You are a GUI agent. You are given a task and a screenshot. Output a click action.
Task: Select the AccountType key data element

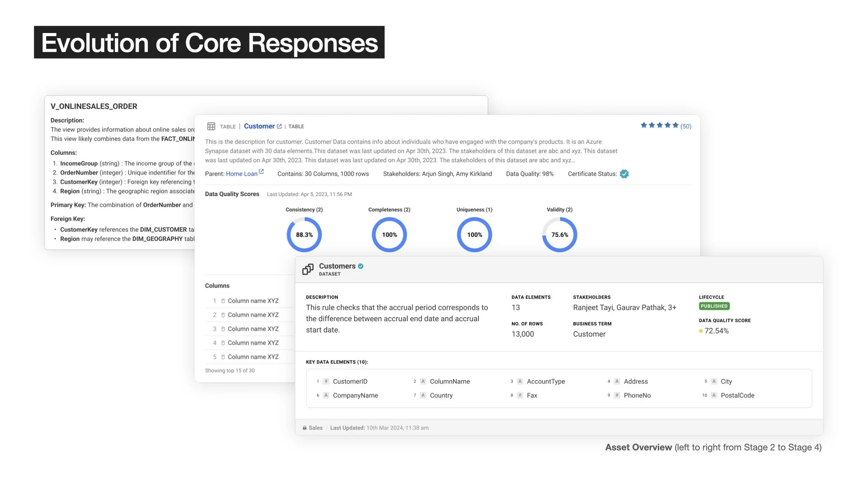546,381
